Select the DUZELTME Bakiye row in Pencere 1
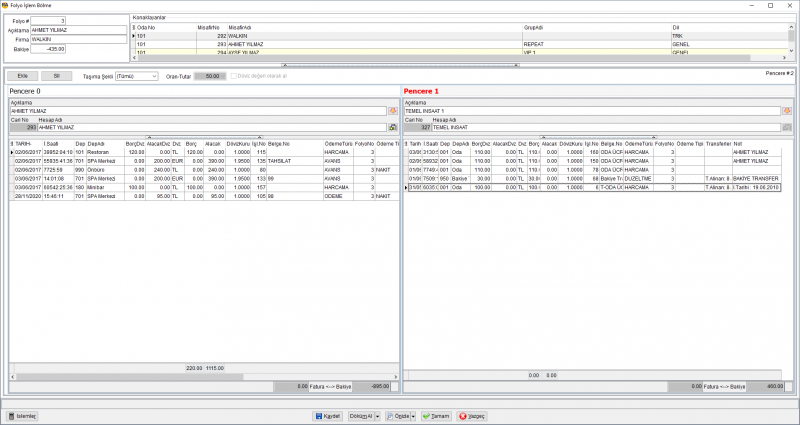Viewport: 800px width, 425px height. click(x=594, y=179)
